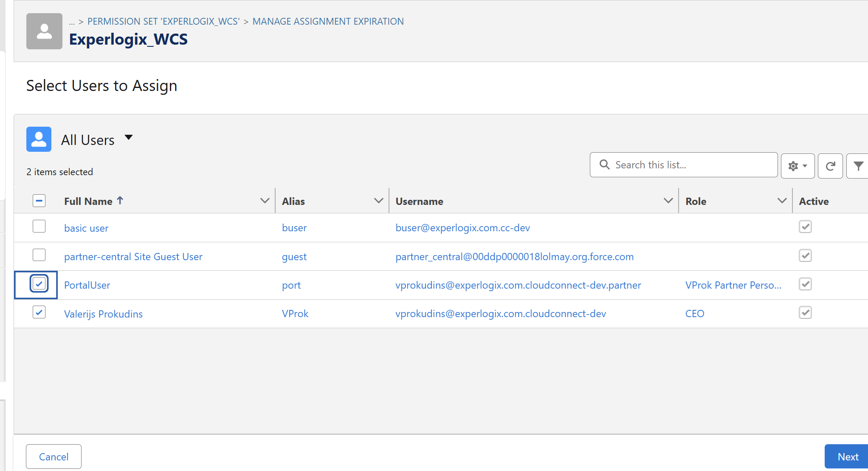Open Username column actions chevron
The width and height of the screenshot is (868, 471).
668,201
